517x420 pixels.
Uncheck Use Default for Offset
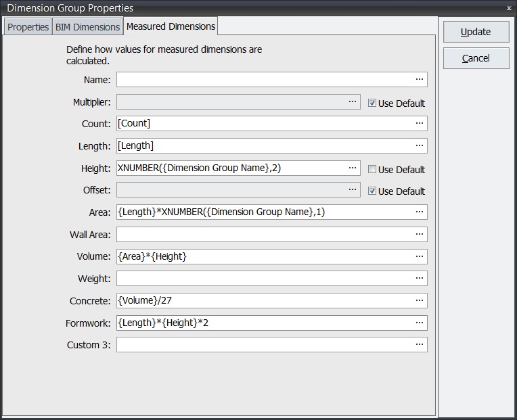click(x=372, y=191)
